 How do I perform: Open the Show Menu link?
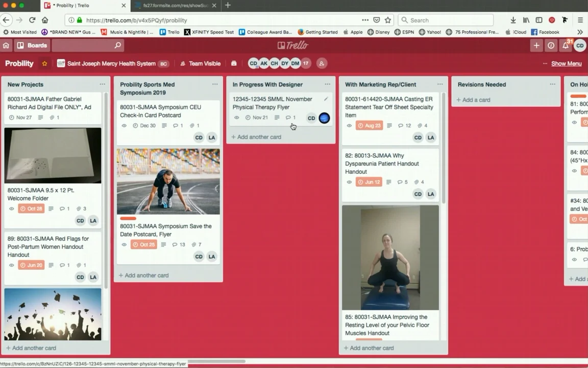[x=566, y=63]
